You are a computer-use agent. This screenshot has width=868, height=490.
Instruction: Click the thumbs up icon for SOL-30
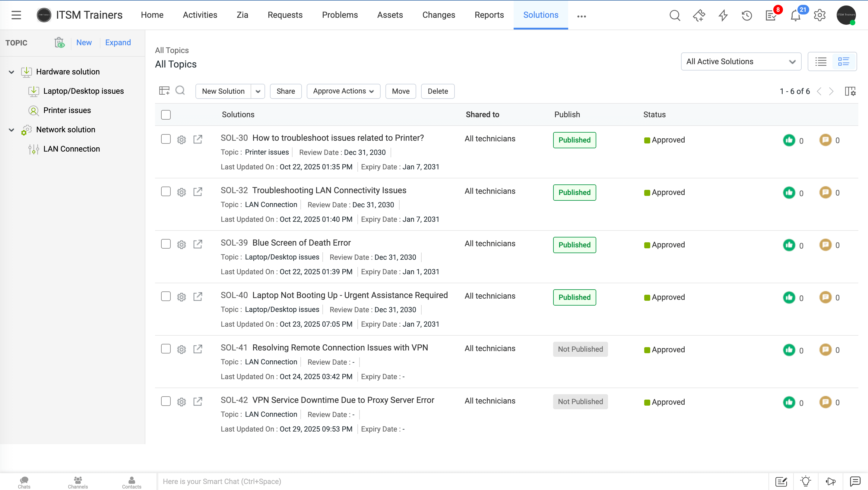789,140
